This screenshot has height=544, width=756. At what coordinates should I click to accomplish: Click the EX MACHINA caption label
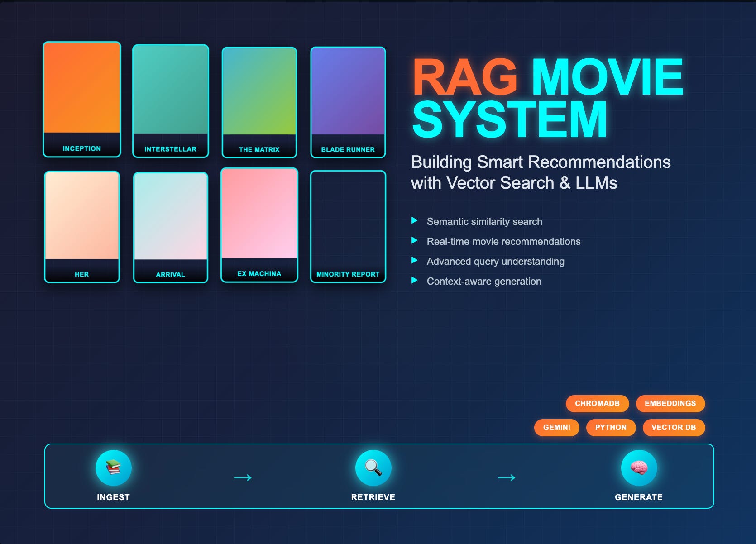pyautogui.click(x=259, y=274)
